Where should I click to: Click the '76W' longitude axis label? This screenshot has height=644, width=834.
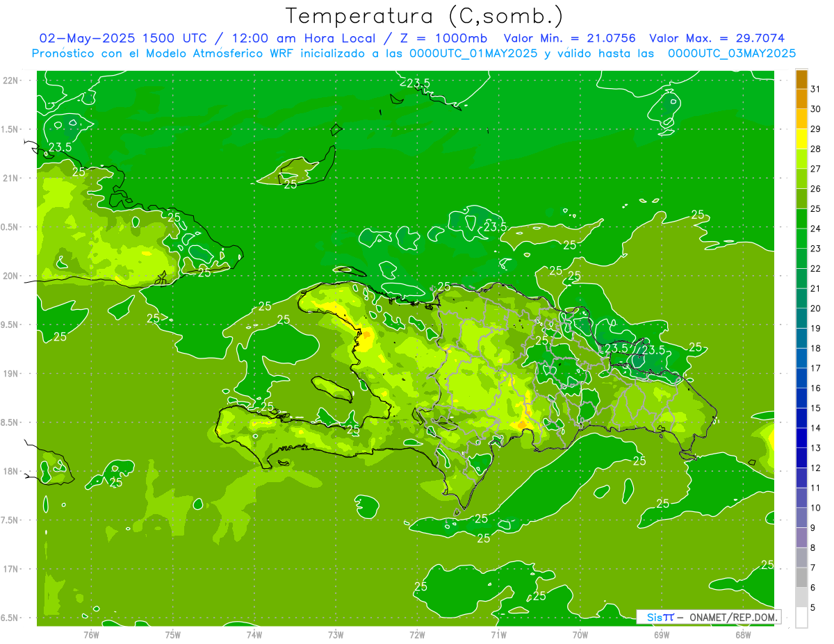tap(92, 635)
